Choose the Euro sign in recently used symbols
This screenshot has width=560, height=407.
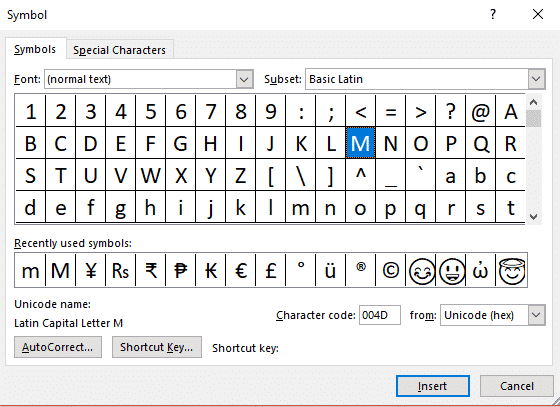coord(241,270)
